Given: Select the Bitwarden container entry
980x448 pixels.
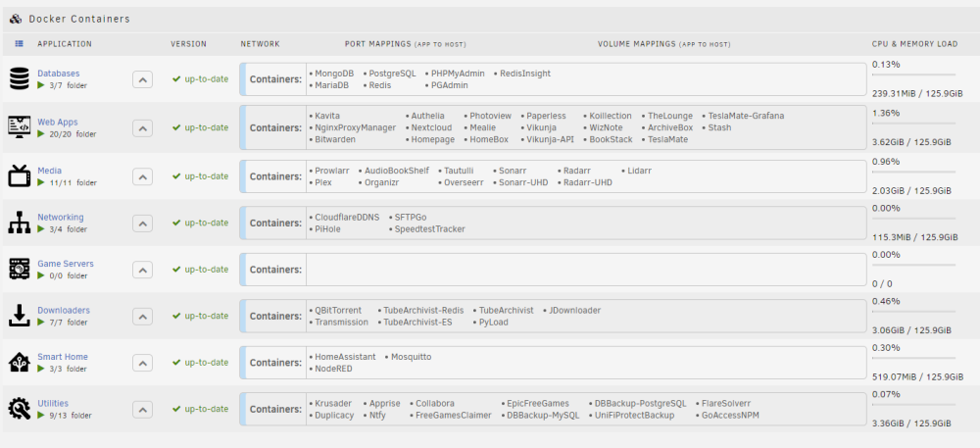Looking at the screenshot, I should [x=335, y=139].
